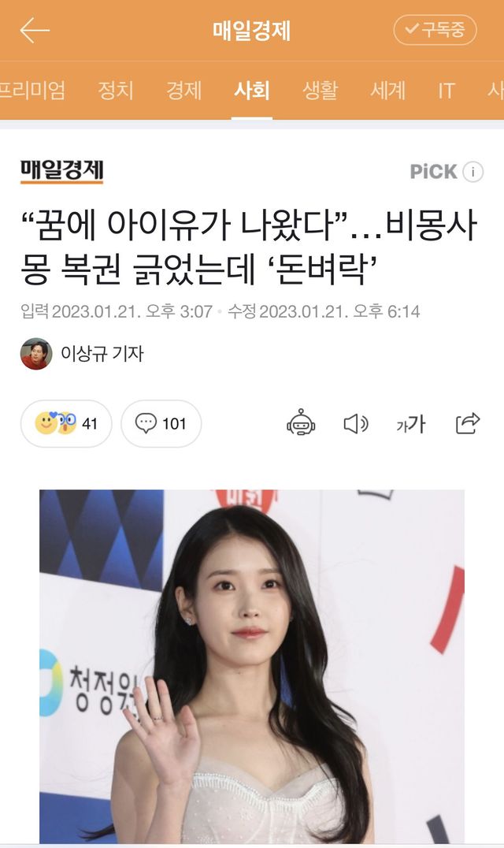
Task: Select the 사회 tab
Action: (x=252, y=91)
